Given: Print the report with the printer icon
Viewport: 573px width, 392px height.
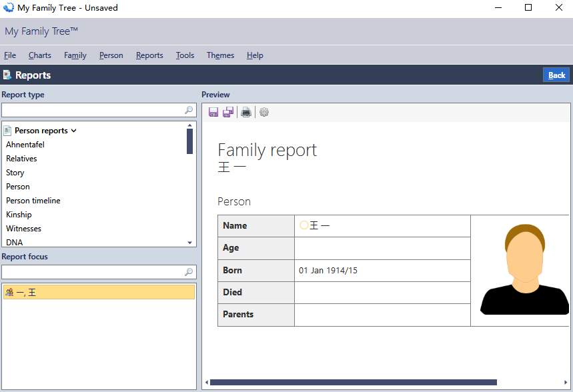Looking at the screenshot, I should coord(246,112).
